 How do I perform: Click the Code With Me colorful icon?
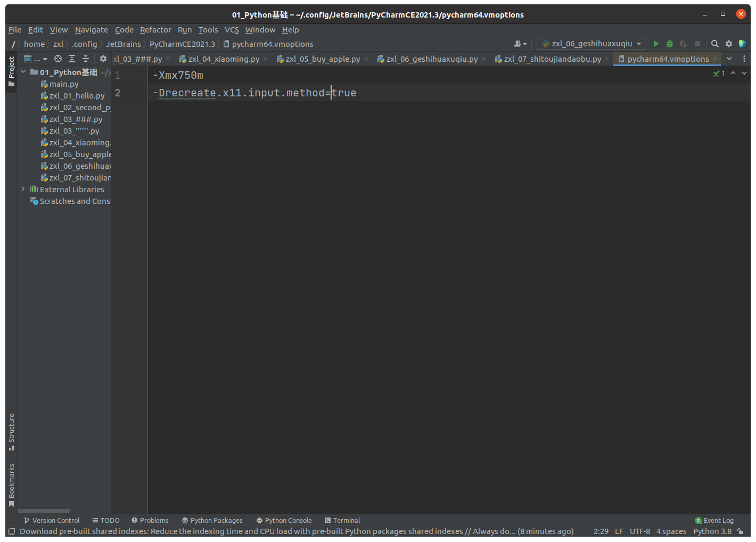click(742, 44)
